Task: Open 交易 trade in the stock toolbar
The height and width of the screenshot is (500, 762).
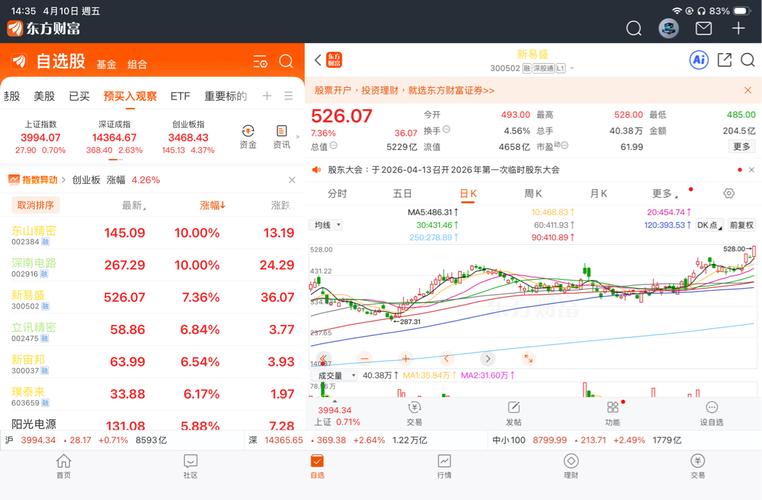Action: coord(414,414)
